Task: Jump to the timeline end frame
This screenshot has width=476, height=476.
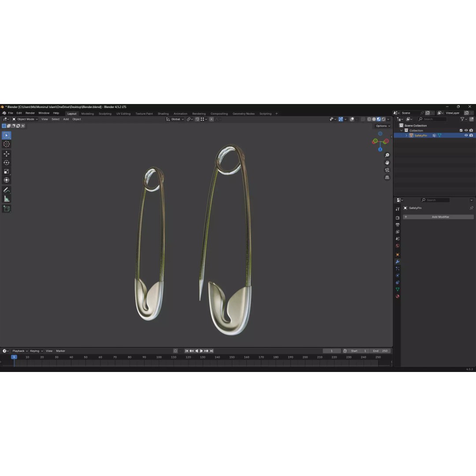Action: [212, 351]
